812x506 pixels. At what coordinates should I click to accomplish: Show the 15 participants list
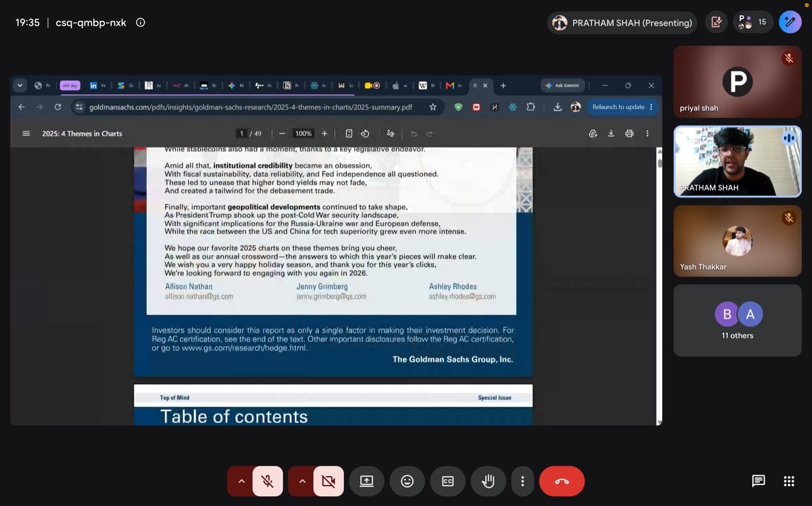tap(753, 22)
